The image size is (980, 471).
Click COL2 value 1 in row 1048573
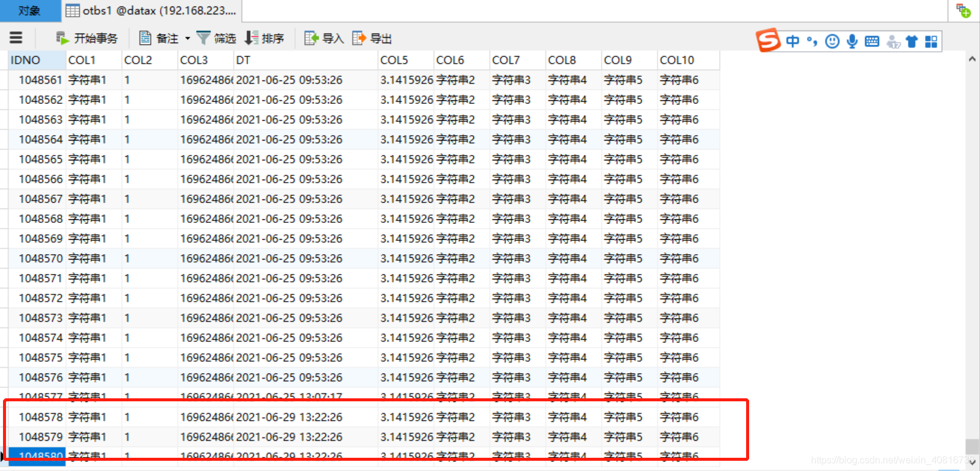149,318
